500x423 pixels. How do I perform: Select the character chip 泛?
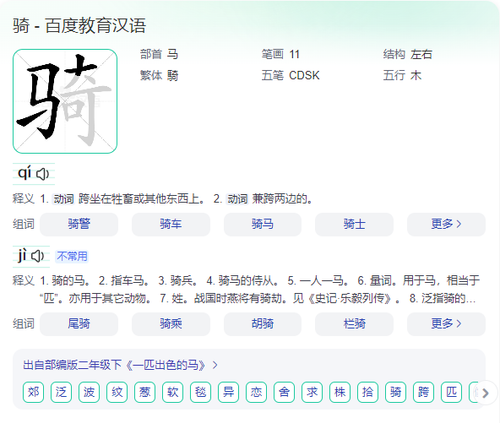[x=61, y=392]
